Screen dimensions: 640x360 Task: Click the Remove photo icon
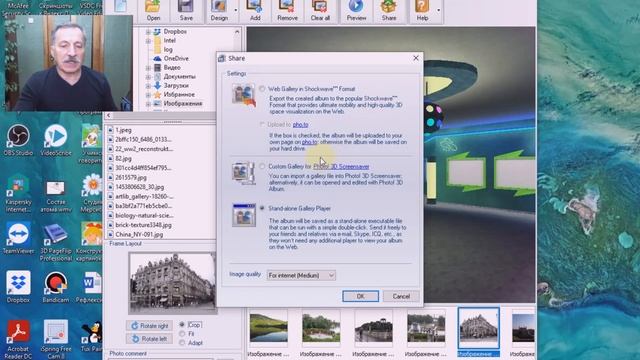point(287,11)
